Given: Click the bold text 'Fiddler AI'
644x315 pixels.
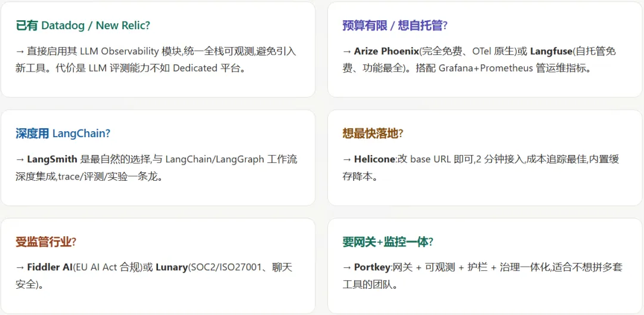Looking at the screenshot, I should 50,267.
